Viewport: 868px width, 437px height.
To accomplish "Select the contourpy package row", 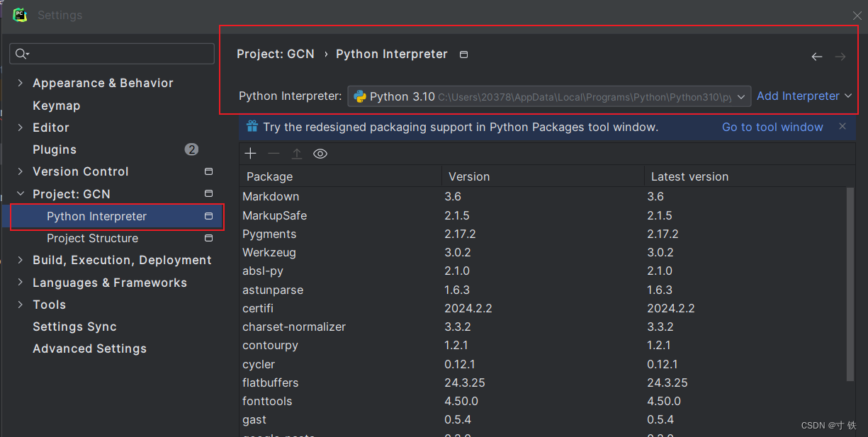I will 543,345.
